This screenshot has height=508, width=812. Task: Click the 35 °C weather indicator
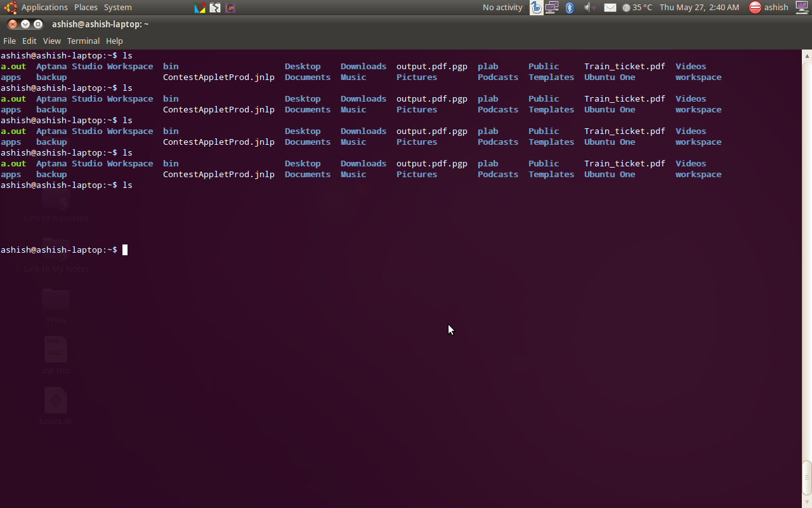point(637,8)
